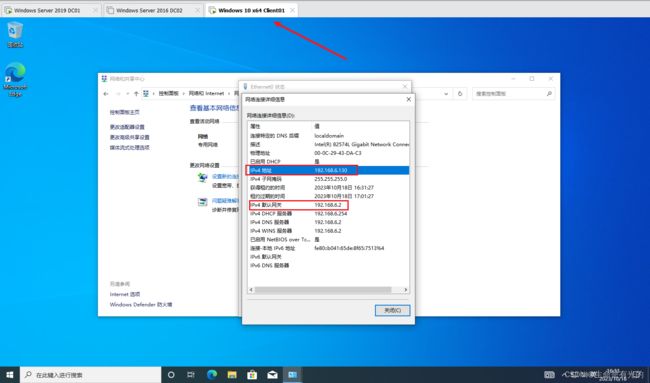Select the link-local IPv6 address fe80 row
This screenshot has height=383, width=650.
[x=328, y=248]
